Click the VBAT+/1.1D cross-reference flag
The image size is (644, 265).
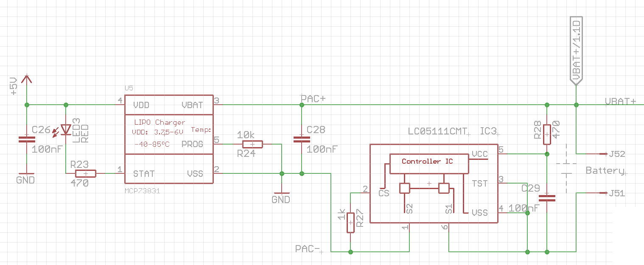click(576, 51)
